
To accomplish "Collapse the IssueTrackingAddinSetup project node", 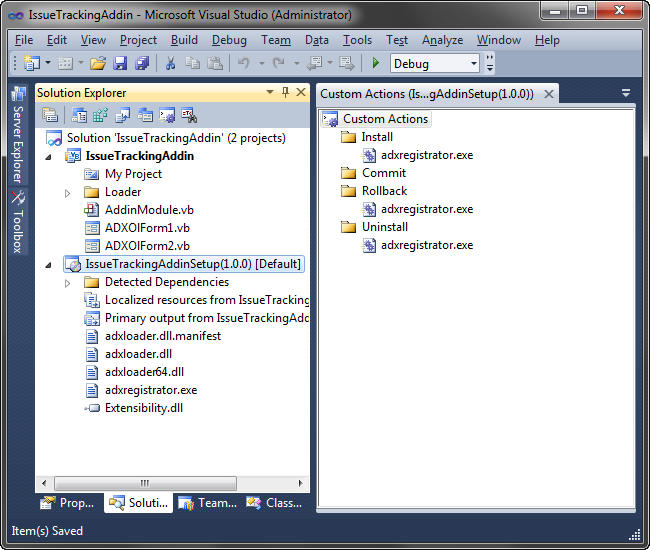I will tap(49, 265).
